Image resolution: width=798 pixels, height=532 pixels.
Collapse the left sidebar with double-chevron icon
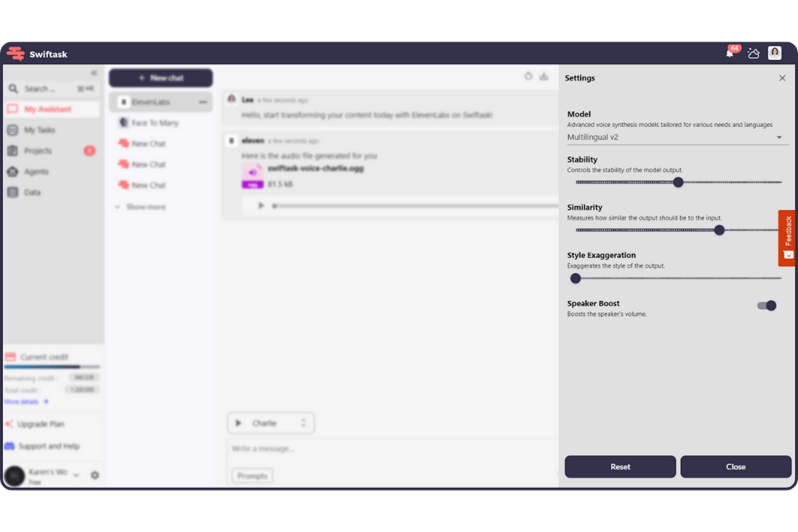(94, 73)
